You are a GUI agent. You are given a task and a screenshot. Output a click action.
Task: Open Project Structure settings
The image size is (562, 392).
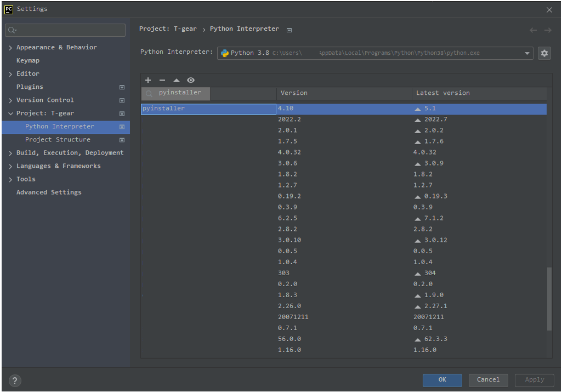point(58,139)
